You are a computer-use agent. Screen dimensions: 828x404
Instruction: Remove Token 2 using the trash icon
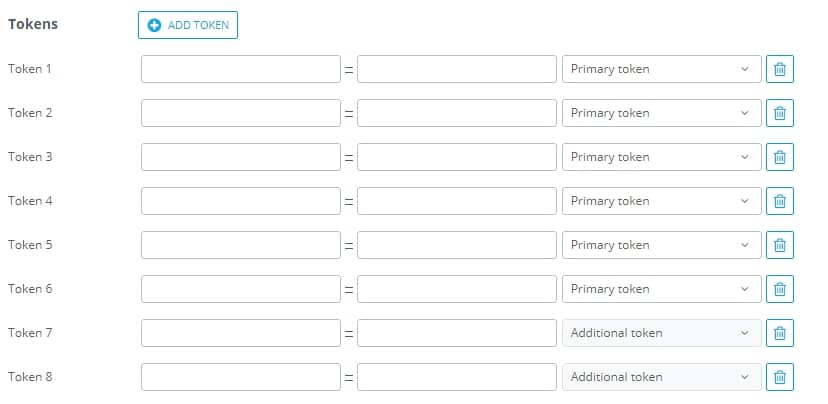tap(779, 113)
